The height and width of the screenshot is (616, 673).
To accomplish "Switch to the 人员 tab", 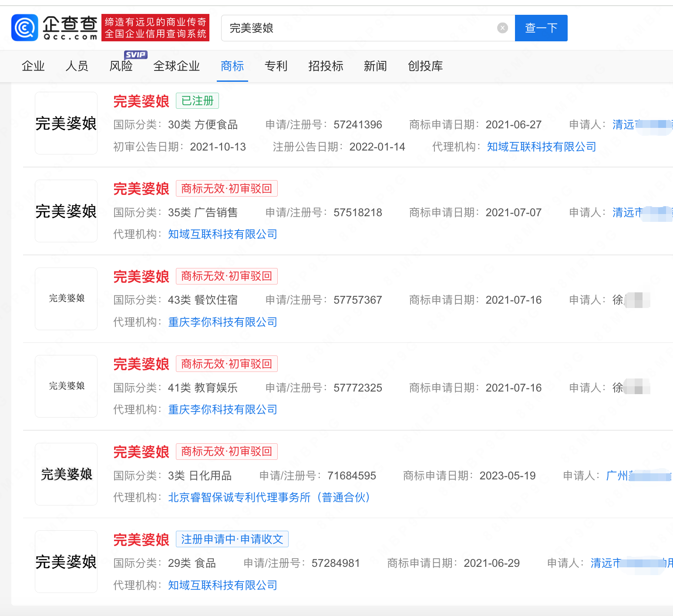I will 77,66.
